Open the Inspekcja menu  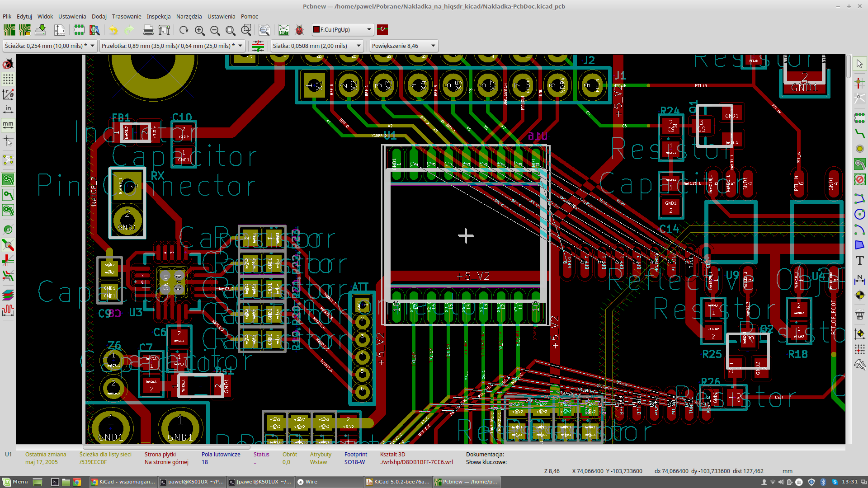[158, 16]
